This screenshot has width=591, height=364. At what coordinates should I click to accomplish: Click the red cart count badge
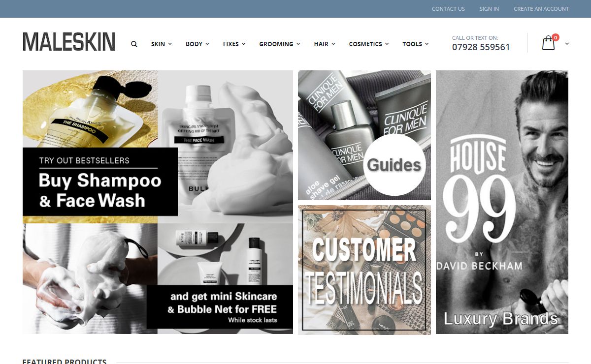[x=556, y=37]
